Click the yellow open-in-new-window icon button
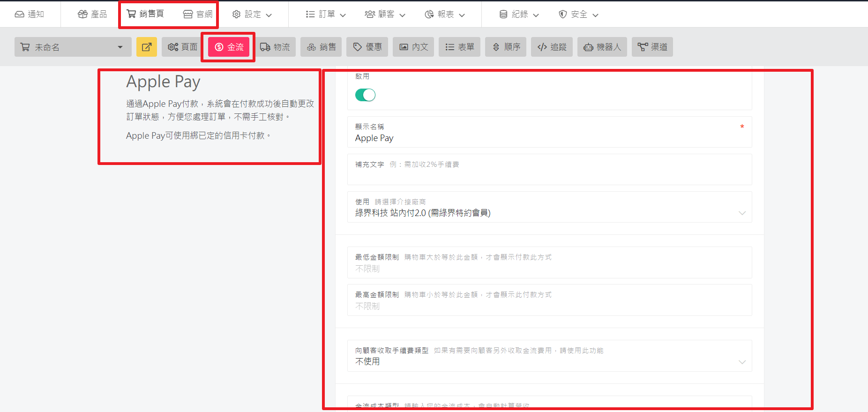This screenshot has height=412, width=868. tap(147, 47)
